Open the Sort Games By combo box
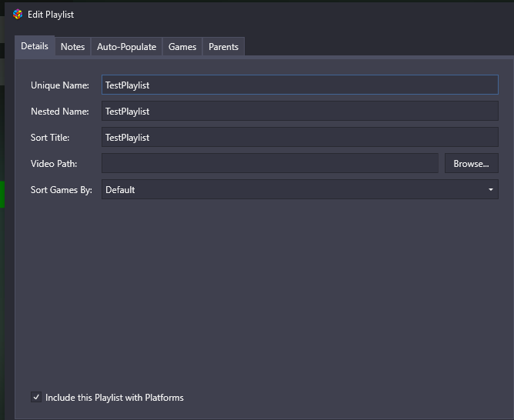 tap(300, 189)
